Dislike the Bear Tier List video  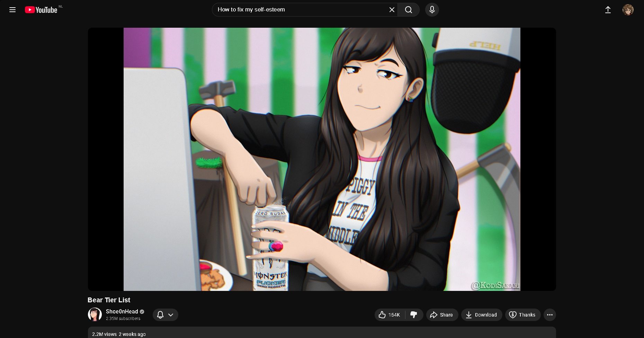(x=414, y=315)
